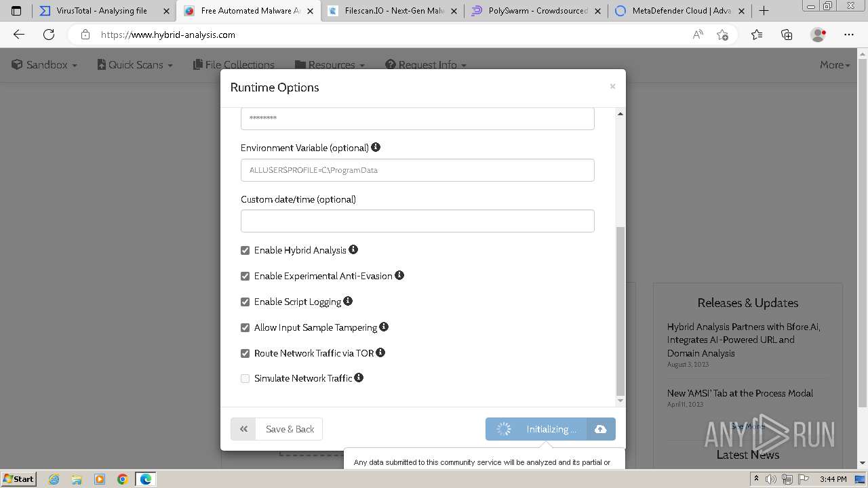
Task: Click the dialog scrollbar down arrow
Action: coord(620,401)
